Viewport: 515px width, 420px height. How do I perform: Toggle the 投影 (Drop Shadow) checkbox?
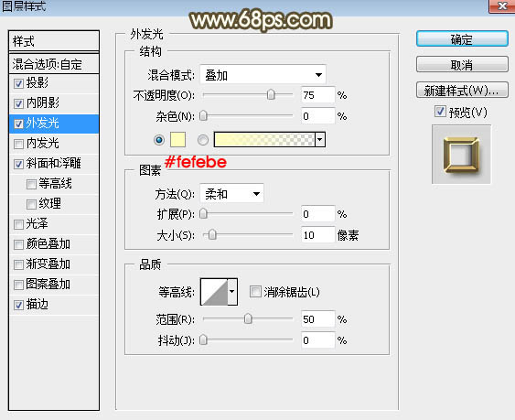point(18,83)
